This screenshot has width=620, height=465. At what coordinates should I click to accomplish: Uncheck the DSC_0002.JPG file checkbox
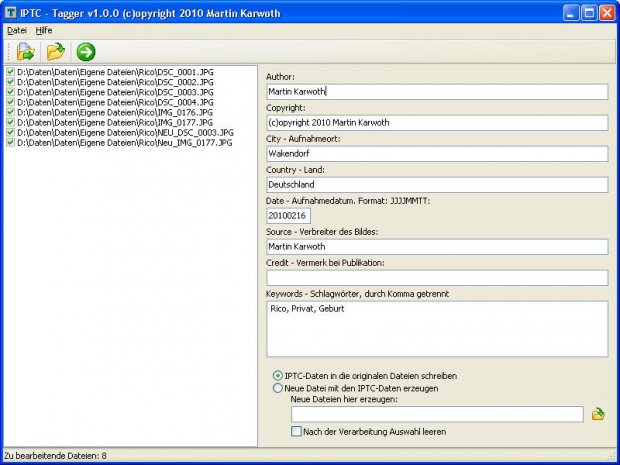pos(11,82)
